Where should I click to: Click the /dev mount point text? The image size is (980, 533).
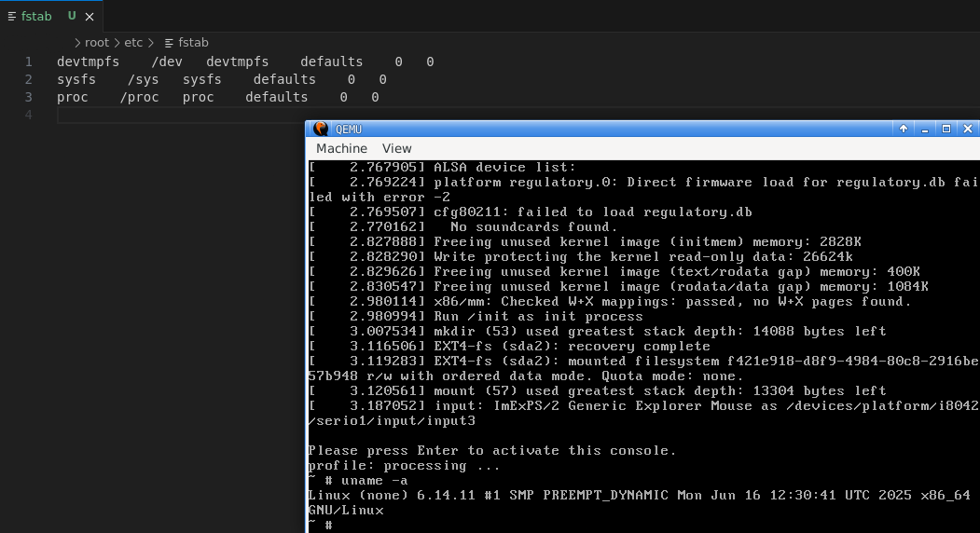click(x=167, y=61)
